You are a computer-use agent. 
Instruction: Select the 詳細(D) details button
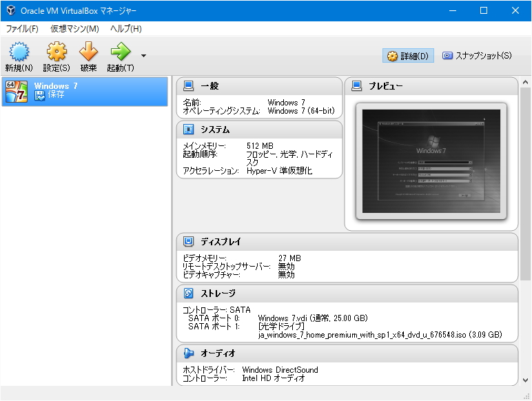(408, 56)
